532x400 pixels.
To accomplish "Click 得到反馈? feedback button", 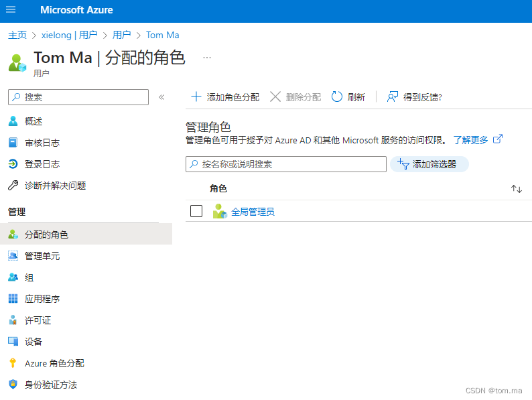I will click(x=415, y=97).
